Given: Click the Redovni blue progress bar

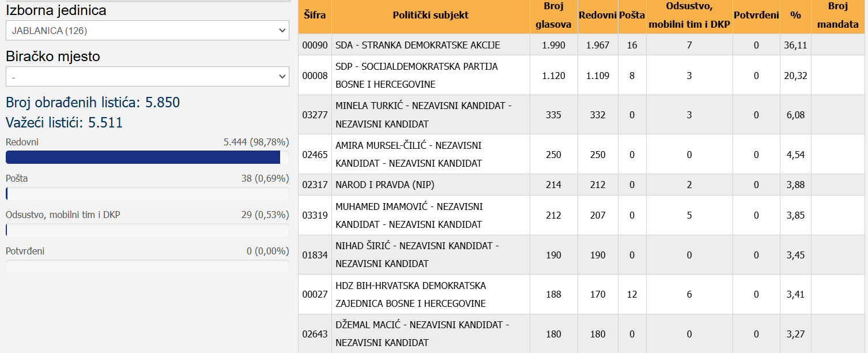Looking at the screenshot, I should click(143, 157).
